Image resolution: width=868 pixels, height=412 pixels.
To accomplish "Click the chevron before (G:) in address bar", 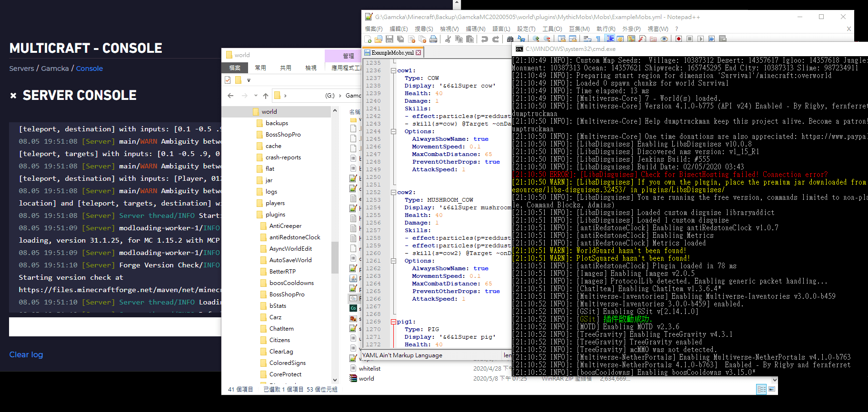I will pyautogui.click(x=285, y=96).
